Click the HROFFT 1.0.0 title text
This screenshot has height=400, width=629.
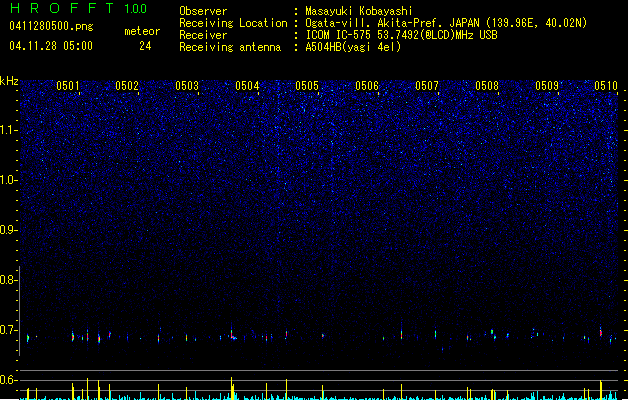(78, 8)
